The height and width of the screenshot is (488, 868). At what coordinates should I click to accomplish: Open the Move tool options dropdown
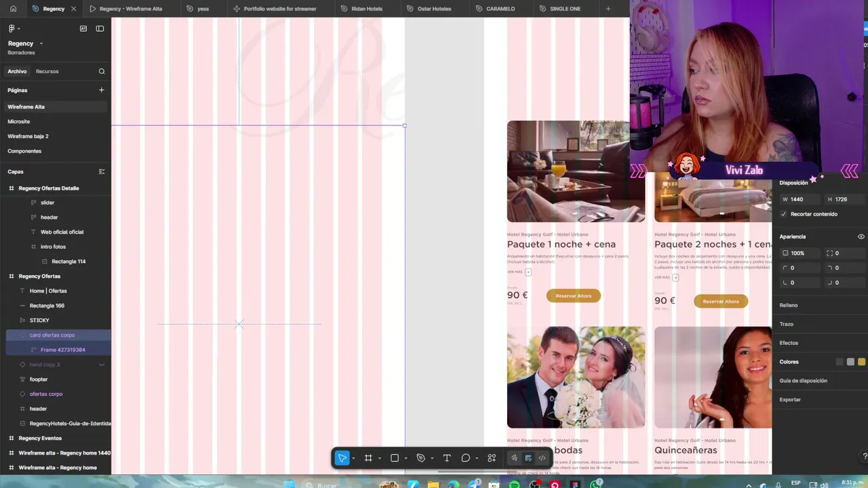[x=353, y=459]
